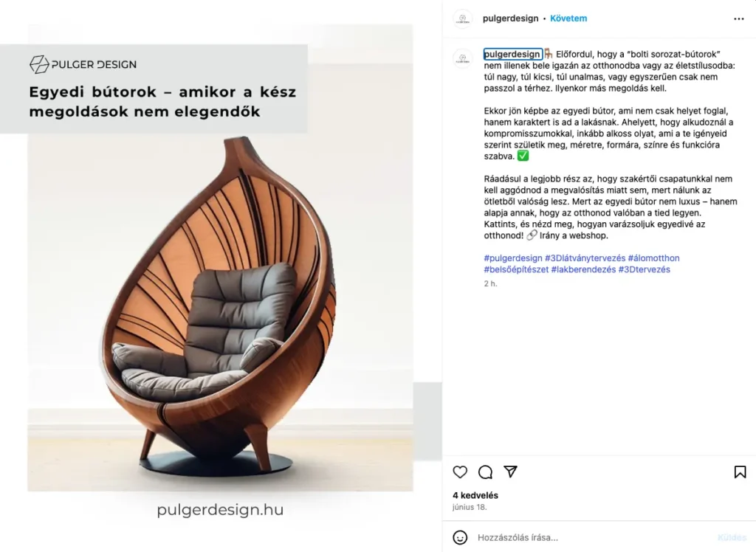Save the post with the bookmark icon
This screenshot has height=552, width=756.
tap(740, 472)
